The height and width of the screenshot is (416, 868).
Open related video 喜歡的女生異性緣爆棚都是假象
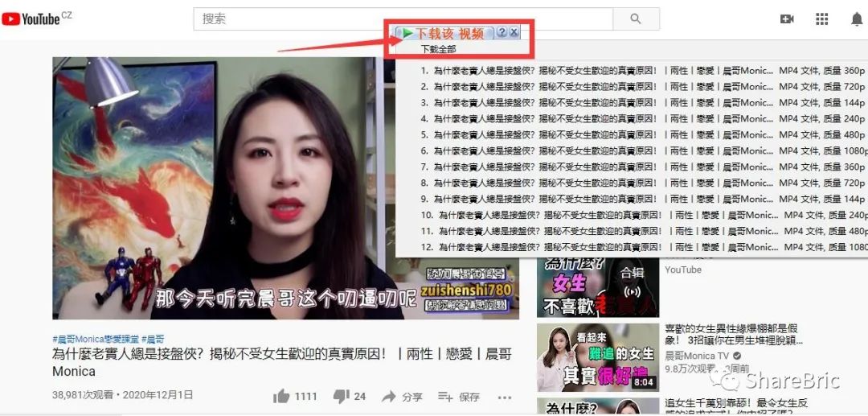[735, 334]
